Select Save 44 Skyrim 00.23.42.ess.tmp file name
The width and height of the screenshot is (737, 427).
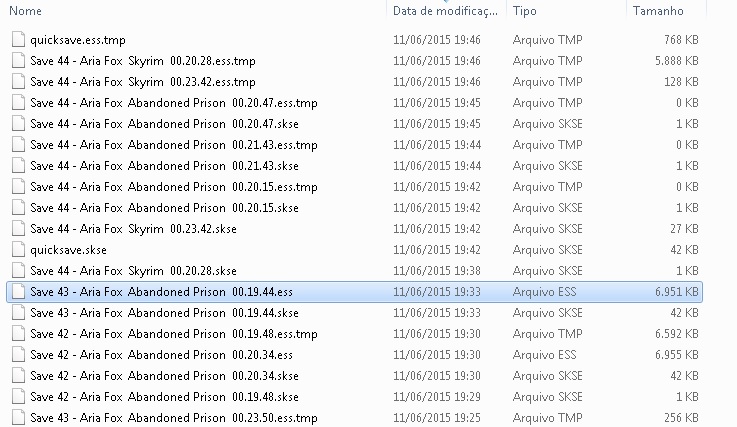point(143,82)
